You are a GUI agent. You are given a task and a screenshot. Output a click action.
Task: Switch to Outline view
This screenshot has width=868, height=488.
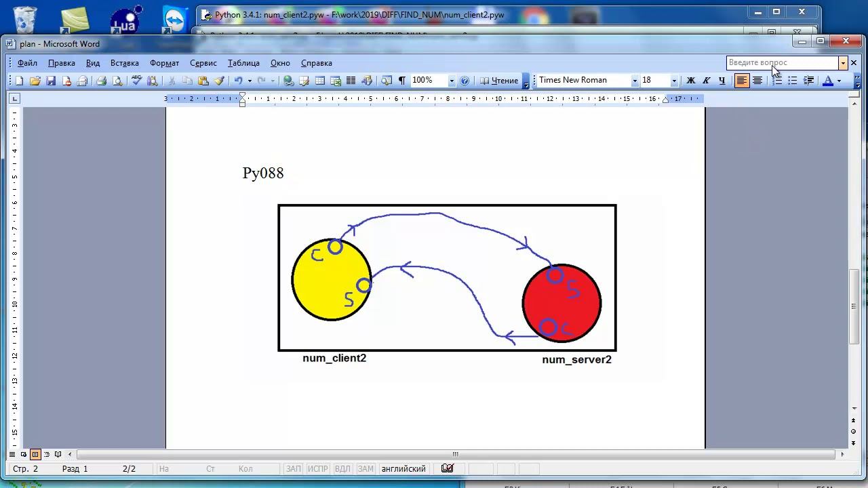pos(47,454)
